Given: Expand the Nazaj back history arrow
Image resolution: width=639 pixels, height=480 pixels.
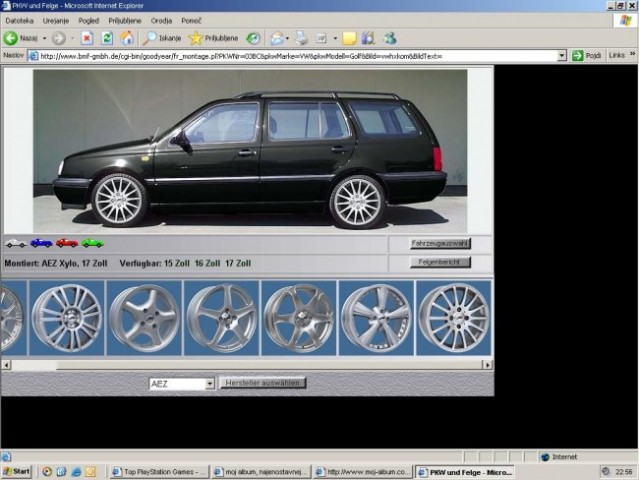Looking at the screenshot, I should coord(44,38).
